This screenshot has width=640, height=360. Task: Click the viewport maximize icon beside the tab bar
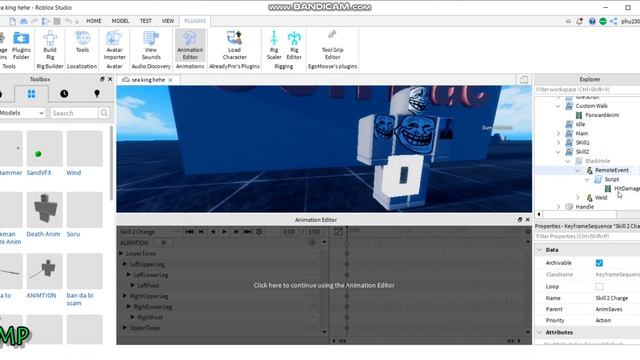tap(524, 80)
